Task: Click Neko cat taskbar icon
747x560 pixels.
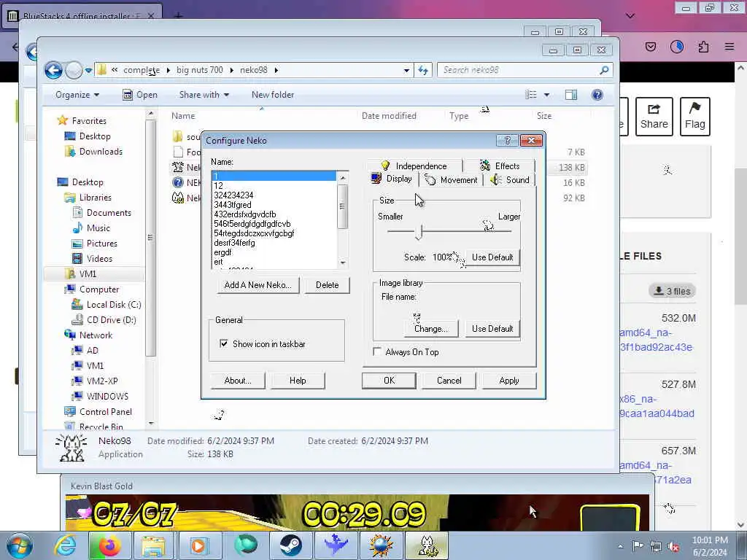Action: [426, 545]
